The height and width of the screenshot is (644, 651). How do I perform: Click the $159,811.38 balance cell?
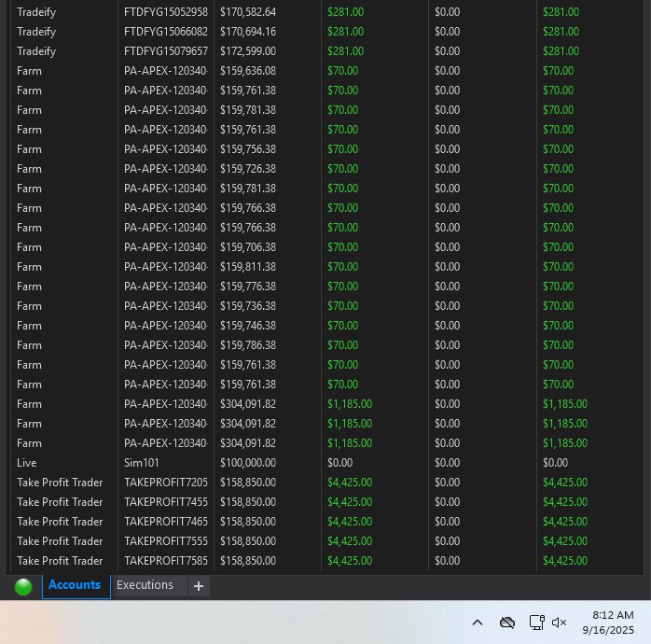tap(248, 267)
